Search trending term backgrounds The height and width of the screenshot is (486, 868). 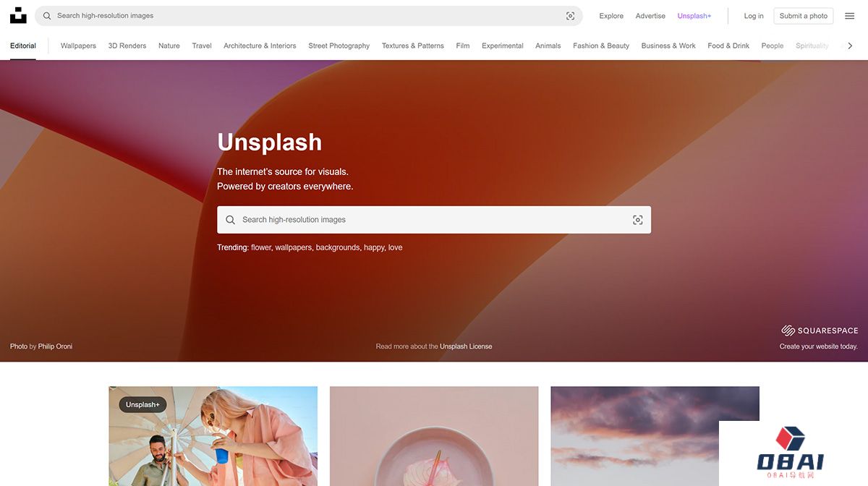click(339, 247)
